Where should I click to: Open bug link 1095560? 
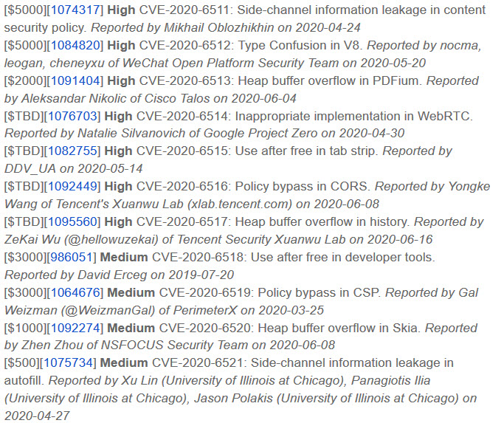(72, 221)
